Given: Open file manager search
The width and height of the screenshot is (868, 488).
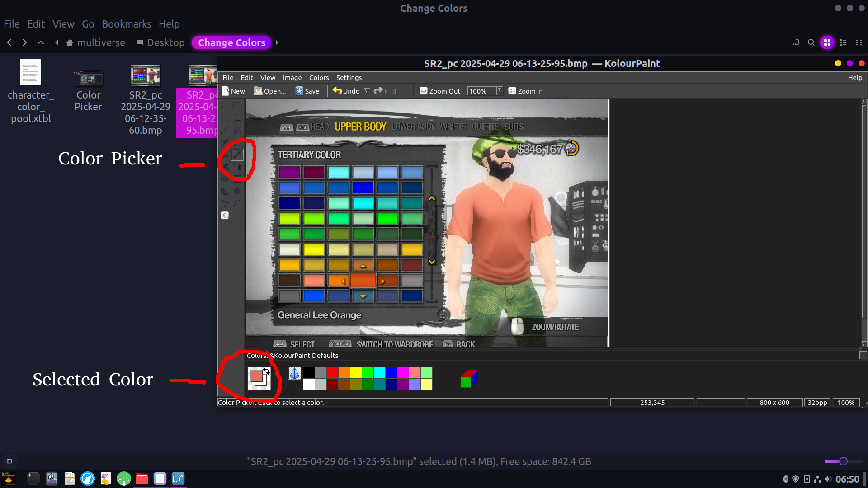Looking at the screenshot, I should click(x=811, y=42).
